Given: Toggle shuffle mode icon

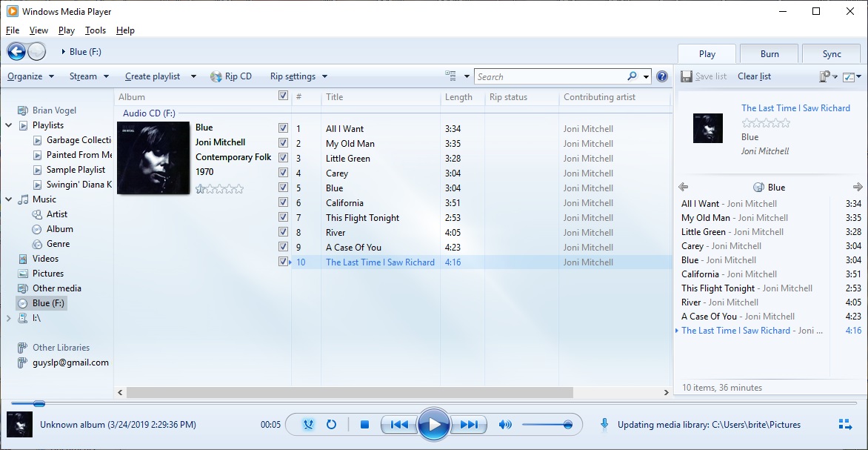Looking at the screenshot, I should tap(309, 425).
